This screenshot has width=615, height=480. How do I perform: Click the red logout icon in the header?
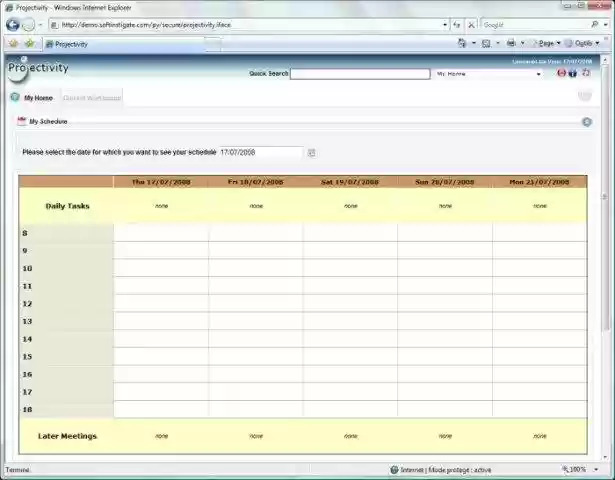click(562, 73)
